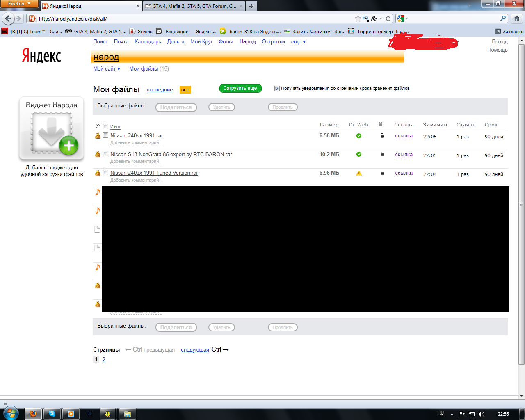525x420 pixels.
Task: Click the expand-all icon near Имя header
Action: [98, 126]
